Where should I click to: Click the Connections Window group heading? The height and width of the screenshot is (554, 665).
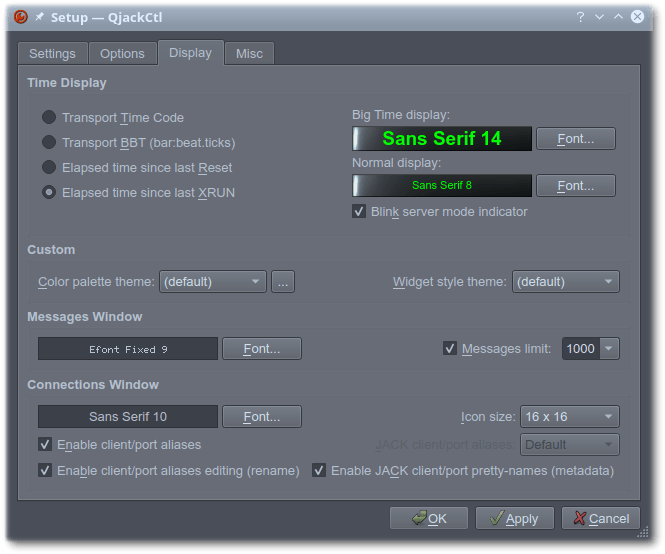[93, 384]
